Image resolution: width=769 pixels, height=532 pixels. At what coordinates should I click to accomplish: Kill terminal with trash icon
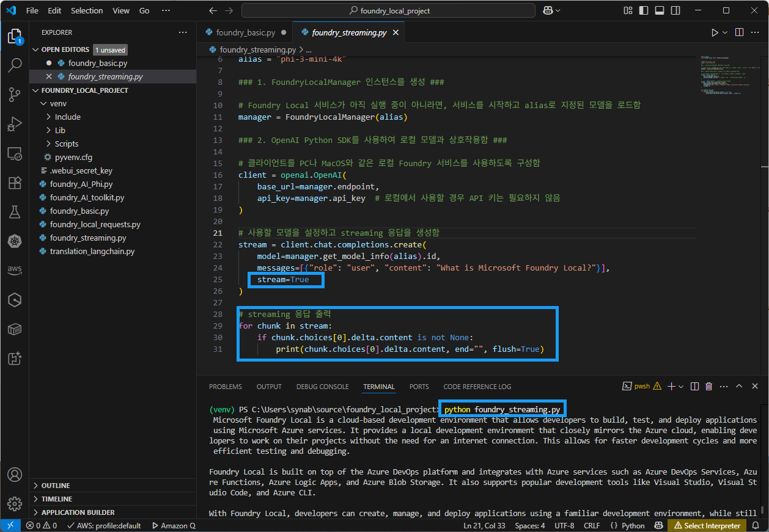point(709,386)
